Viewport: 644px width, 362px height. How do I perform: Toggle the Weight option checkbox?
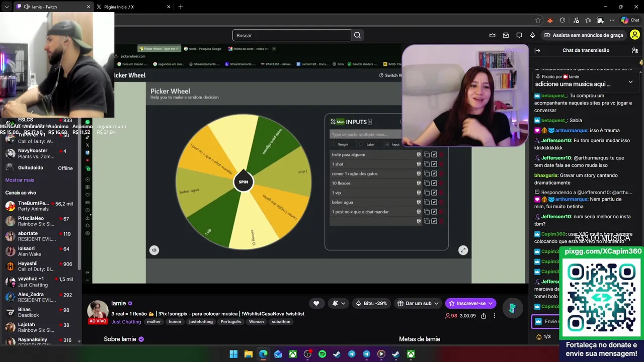pyautogui.click(x=333, y=144)
